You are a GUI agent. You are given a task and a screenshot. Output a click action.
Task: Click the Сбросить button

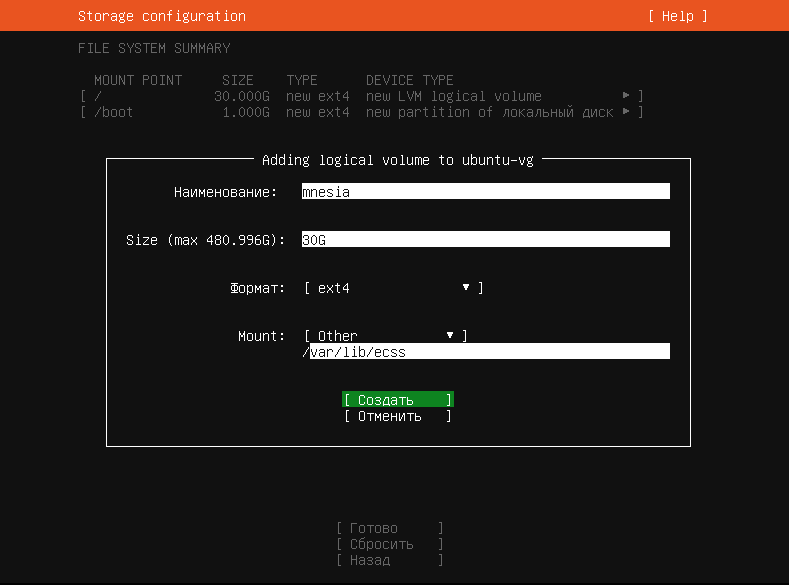(390, 544)
